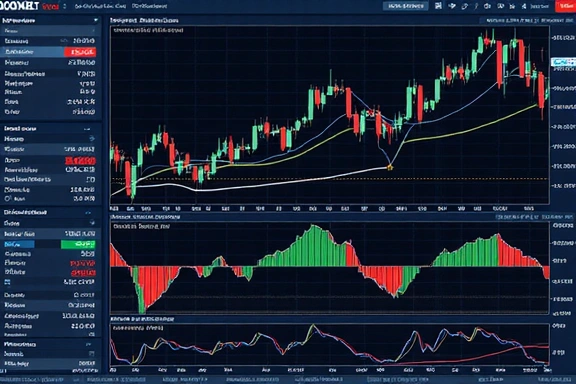Click the chain-link icon in the top toolbar
This screenshot has width=576, height=384.
(x=465, y=6)
